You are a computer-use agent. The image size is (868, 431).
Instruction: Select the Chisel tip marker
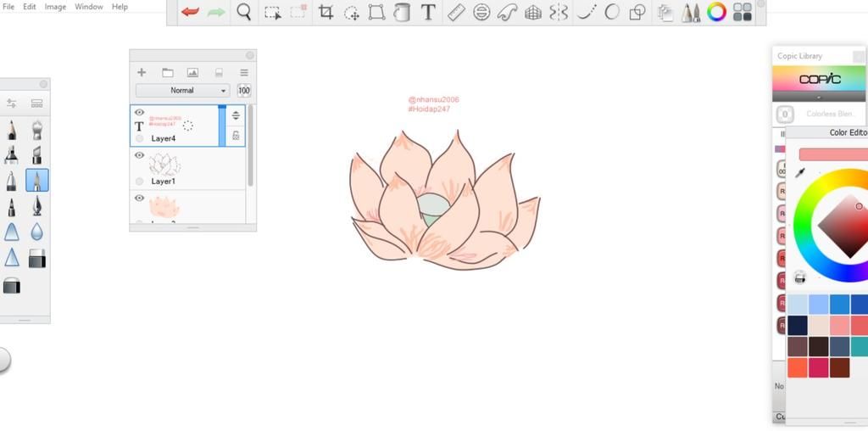click(37, 154)
